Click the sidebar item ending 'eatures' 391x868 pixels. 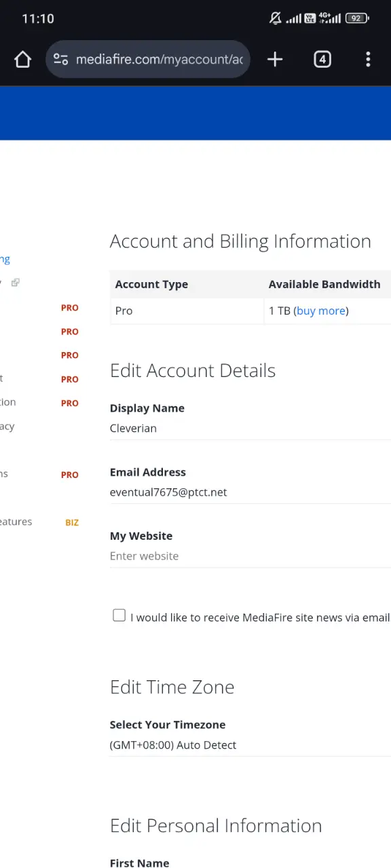click(16, 522)
